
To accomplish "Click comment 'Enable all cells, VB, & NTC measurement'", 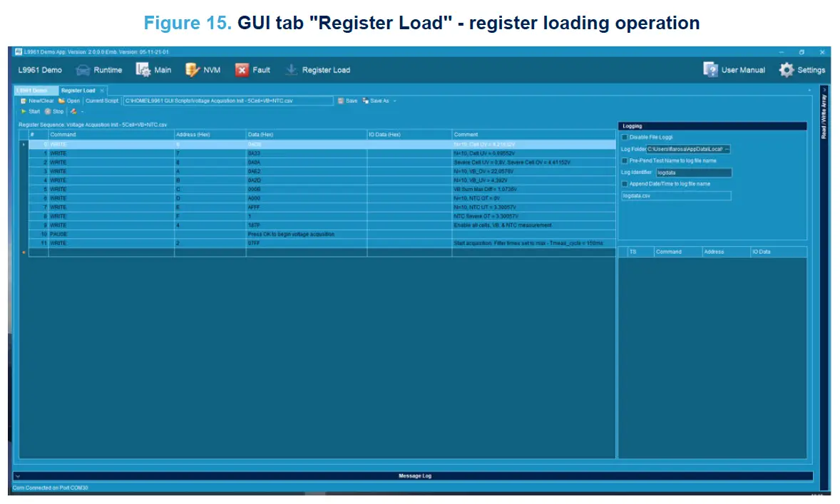I will [x=503, y=225].
